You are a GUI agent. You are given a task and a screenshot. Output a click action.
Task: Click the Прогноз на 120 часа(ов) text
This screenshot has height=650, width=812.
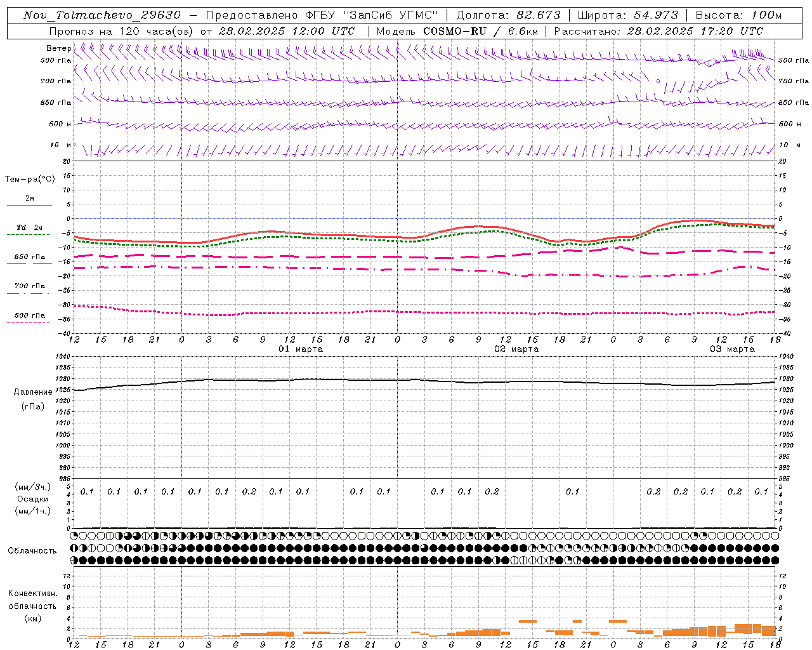pos(121,31)
